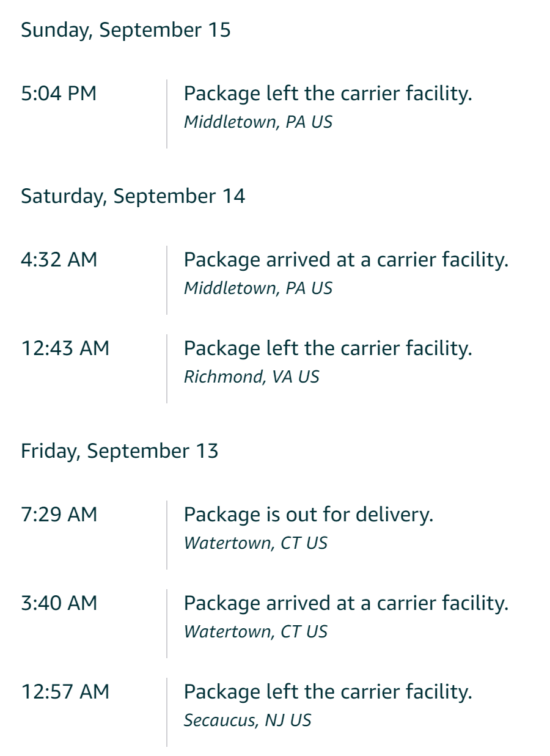The image size is (550, 756).
Task: Click Middletown, PA US under 4:32 AM
Action: coord(258,288)
